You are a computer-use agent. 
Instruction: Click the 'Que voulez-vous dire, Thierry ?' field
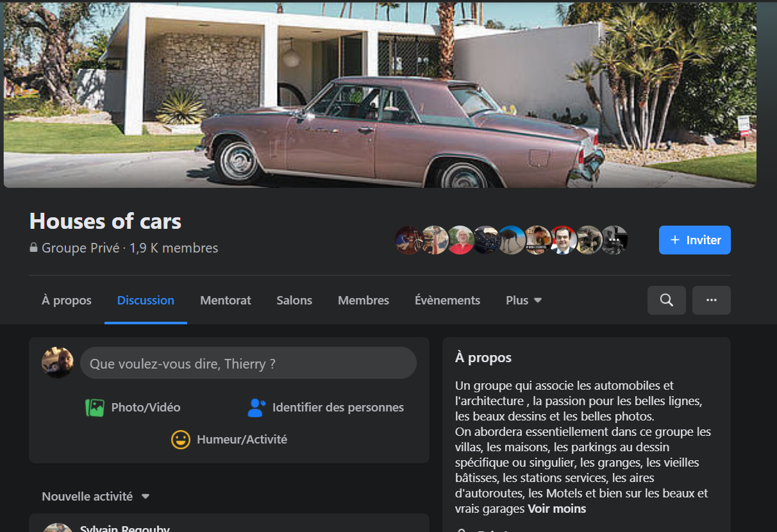click(248, 363)
